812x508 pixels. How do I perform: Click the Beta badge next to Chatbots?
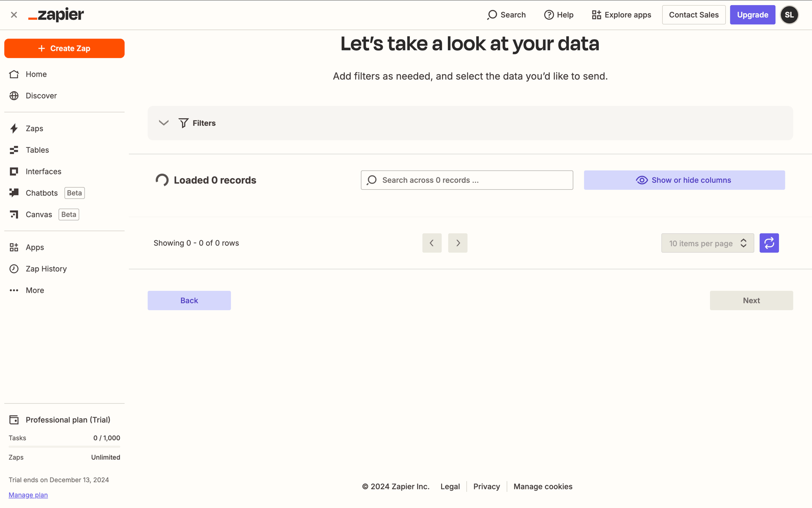point(74,193)
